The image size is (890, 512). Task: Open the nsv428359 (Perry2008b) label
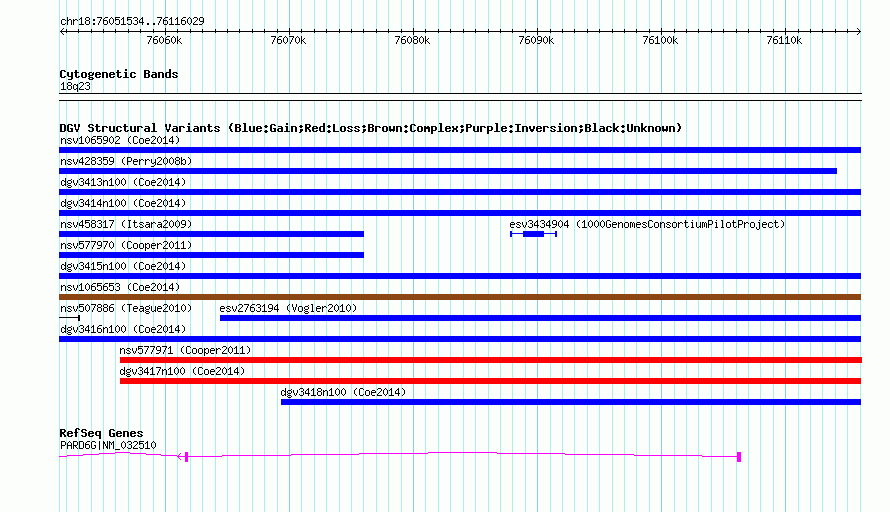[x=126, y=161]
